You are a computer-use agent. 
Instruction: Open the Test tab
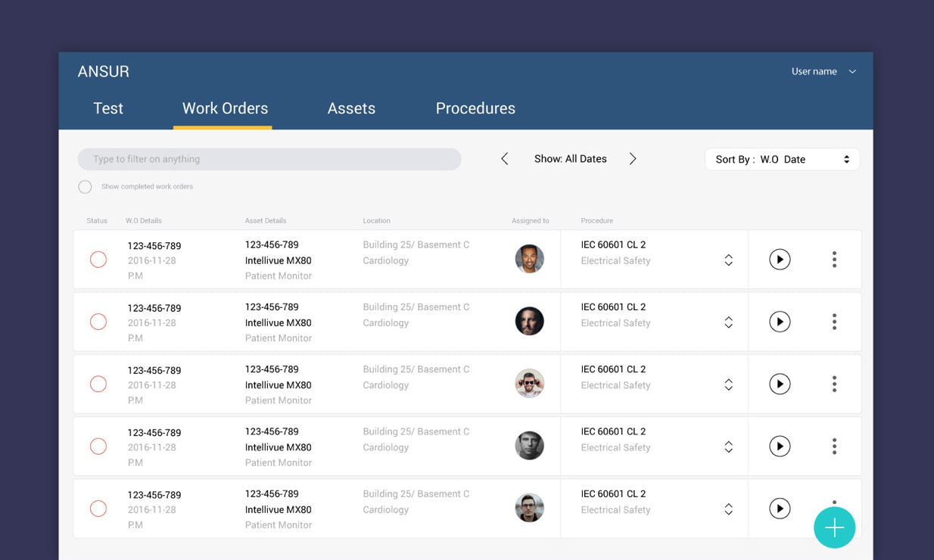pyautogui.click(x=108, y=108)
